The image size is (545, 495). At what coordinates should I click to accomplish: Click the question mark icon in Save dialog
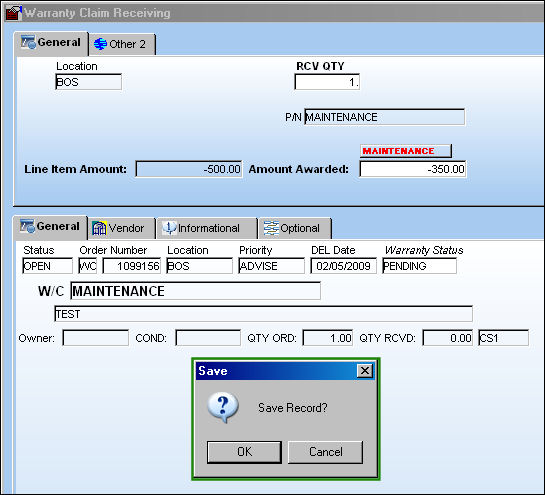point(223,407)
